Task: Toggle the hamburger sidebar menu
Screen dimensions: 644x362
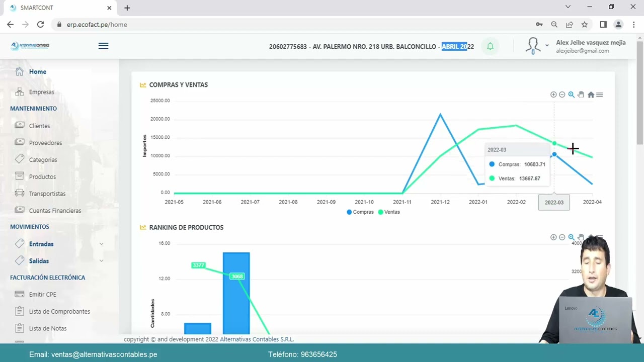Action: 103,46
